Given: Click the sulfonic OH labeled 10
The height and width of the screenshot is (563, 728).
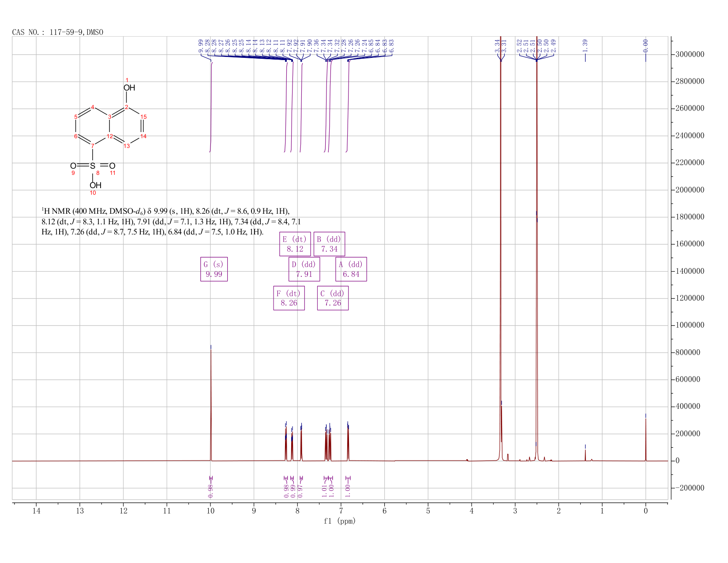Looking at the screenshot, I should tap(95, 185).
